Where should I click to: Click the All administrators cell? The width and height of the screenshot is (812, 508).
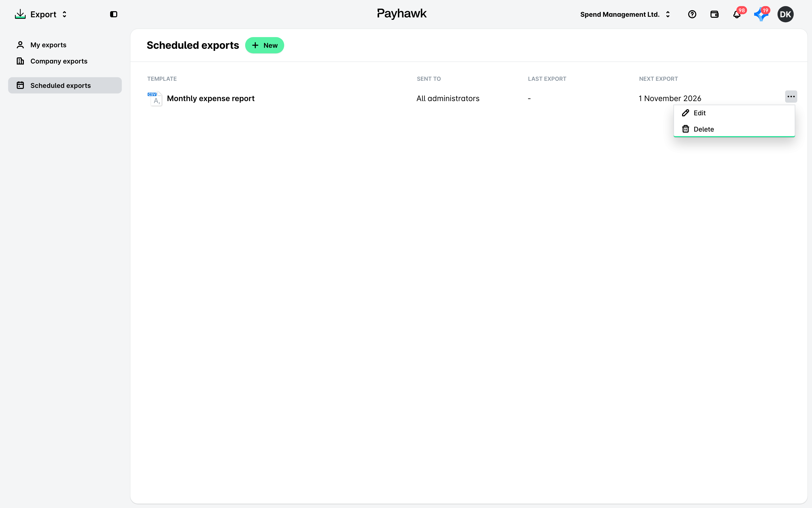[x=448, y=99]
